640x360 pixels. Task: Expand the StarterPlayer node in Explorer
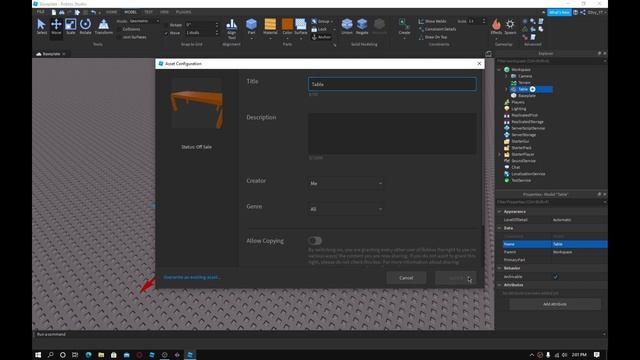pos(499,154)
